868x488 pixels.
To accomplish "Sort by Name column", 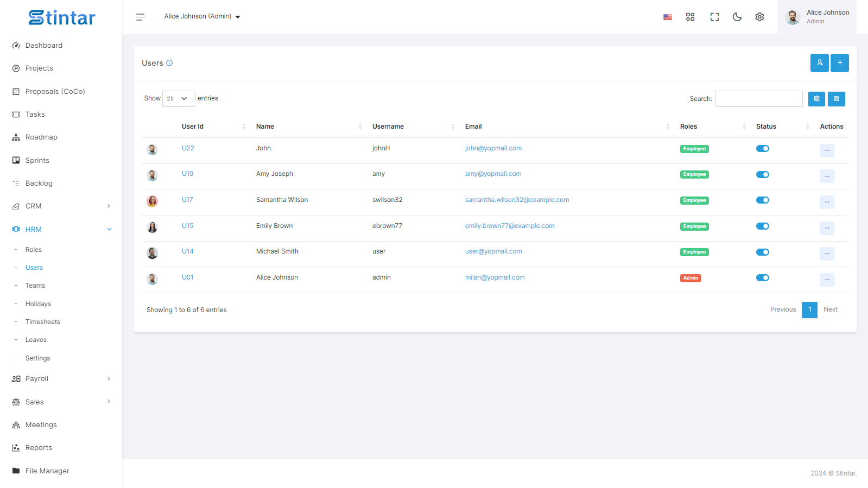I will coord(308,126).
